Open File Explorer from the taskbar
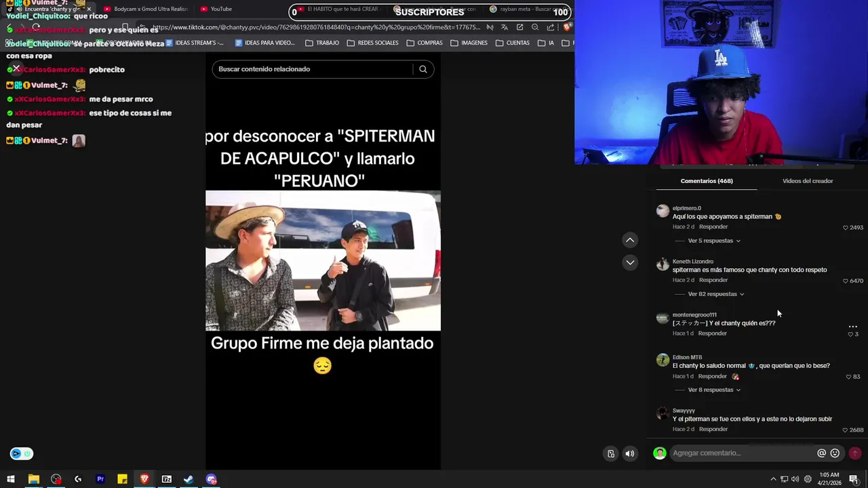868x488 pixels. (33, 479)
